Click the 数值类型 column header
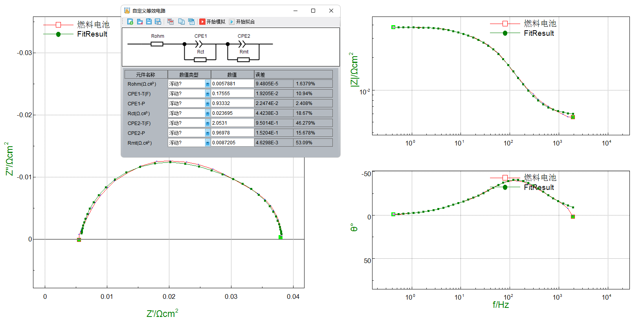644x324 pixels. (x=189, y=74)
